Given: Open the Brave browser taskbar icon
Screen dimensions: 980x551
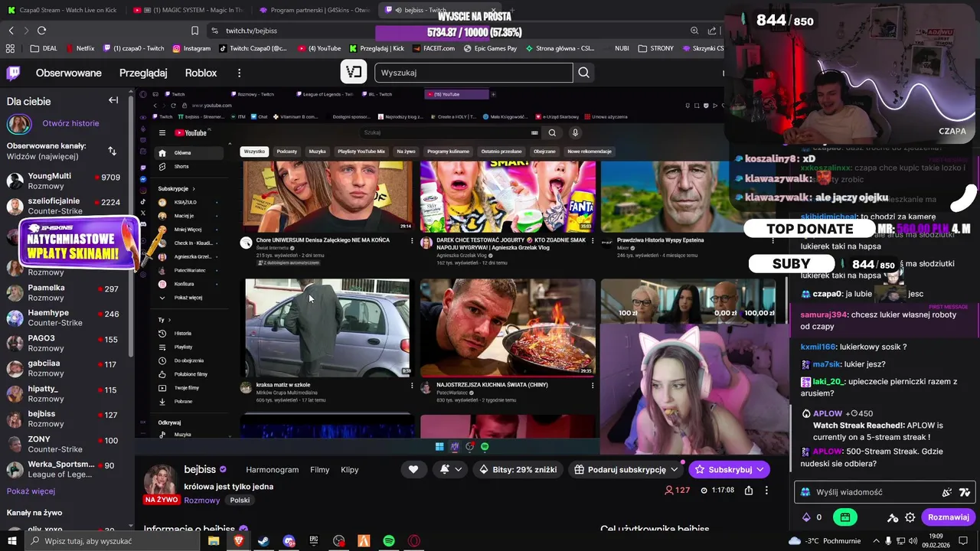Looking at the screenshot, I should point(238,541).
